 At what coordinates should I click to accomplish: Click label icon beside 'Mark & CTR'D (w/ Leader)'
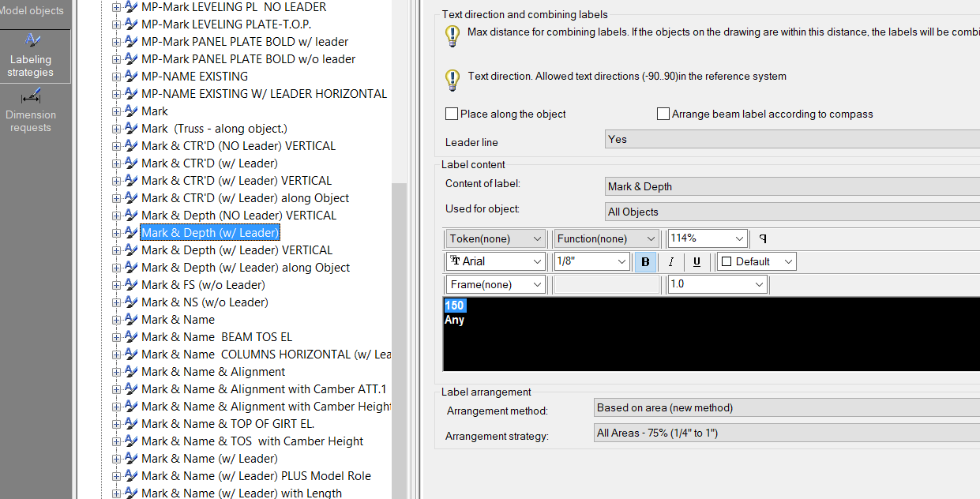point(131,163)
